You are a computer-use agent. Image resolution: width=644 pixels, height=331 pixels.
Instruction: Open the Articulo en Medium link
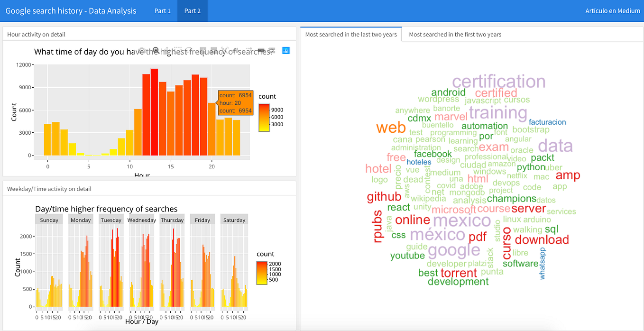[x=612, y=10]
